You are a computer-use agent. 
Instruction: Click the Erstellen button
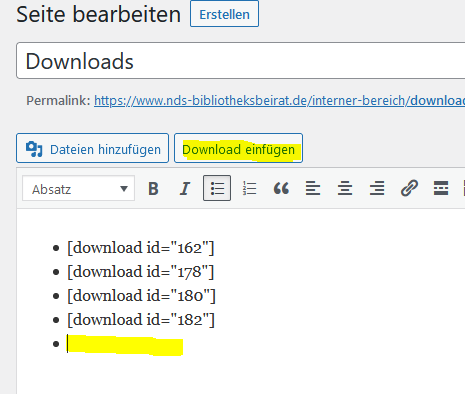[x=224, y=14]
